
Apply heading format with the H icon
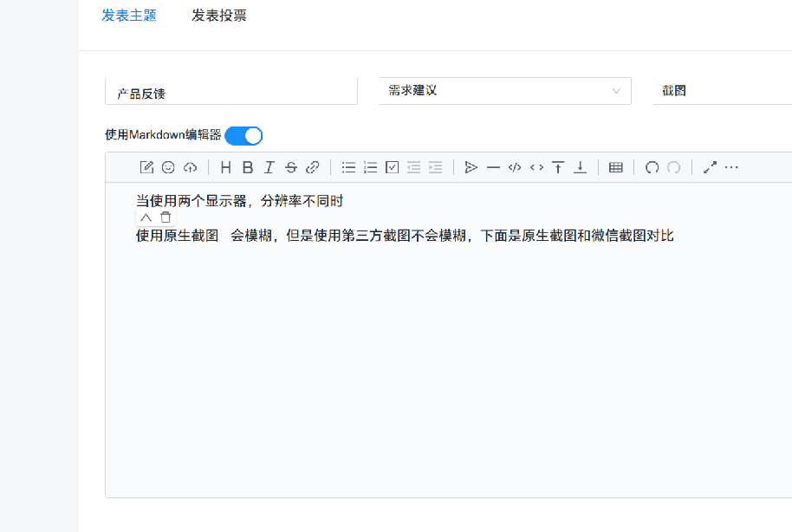pos(226,167)
